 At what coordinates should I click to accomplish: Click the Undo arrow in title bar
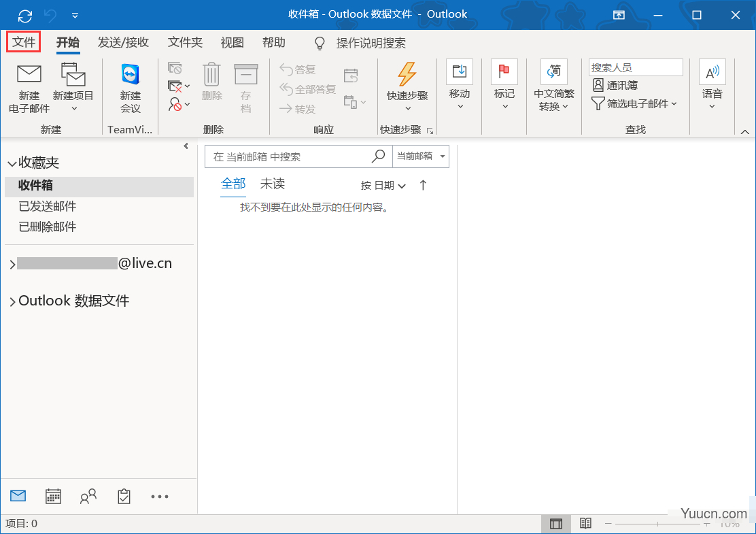50,16
